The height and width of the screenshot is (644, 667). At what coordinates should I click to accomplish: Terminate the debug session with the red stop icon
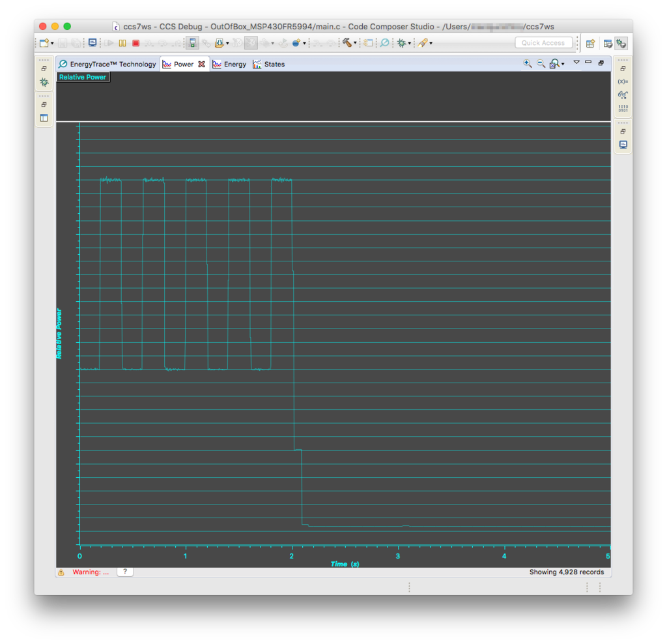tap(135, 43)
